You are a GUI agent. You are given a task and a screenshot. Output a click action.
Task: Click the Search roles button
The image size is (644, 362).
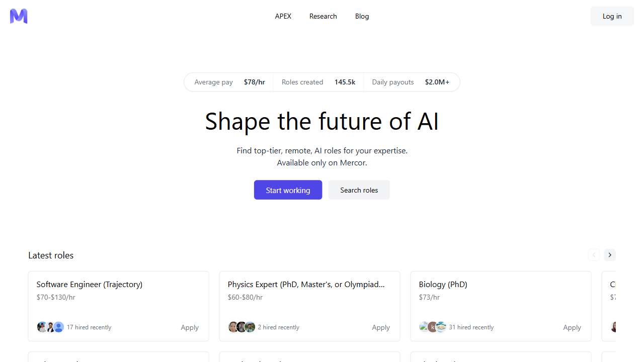(x=359, y=190)
